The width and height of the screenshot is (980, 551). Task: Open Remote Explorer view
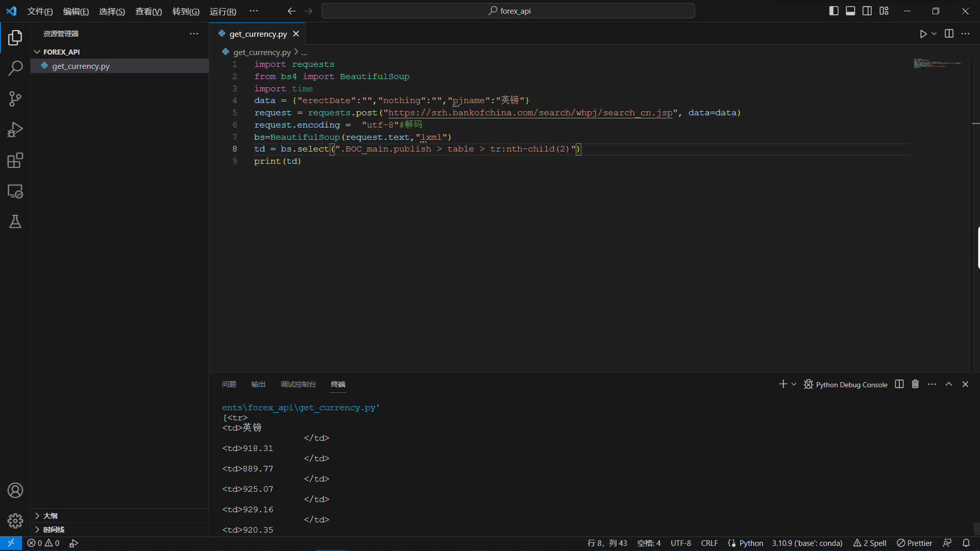tap(15, 191)
